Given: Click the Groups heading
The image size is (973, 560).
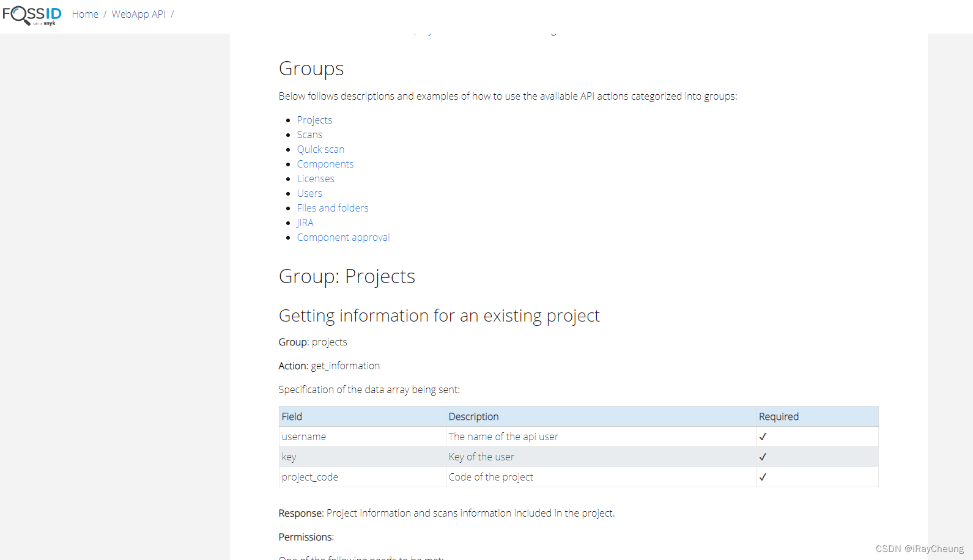Looking at the screenshot, I should (311, 68).
